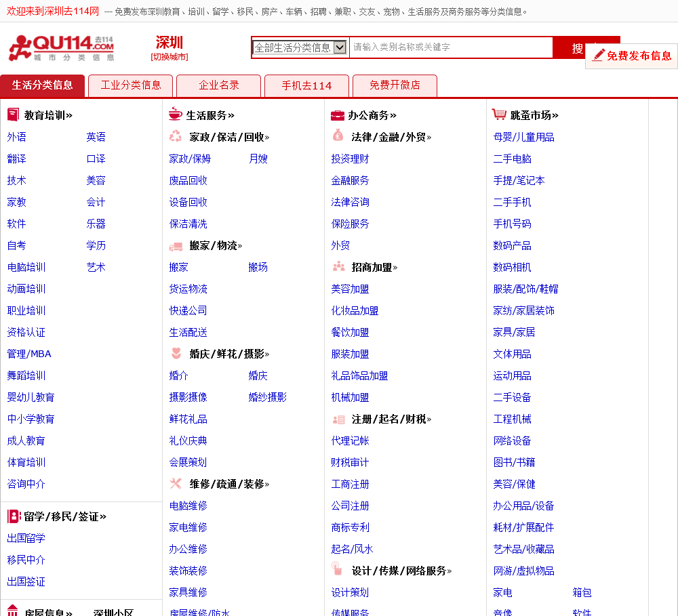Click the money bag icon beside 法律/金融/外贸
The width and height of the screenshot is (678, 616).
coord(338,136)
